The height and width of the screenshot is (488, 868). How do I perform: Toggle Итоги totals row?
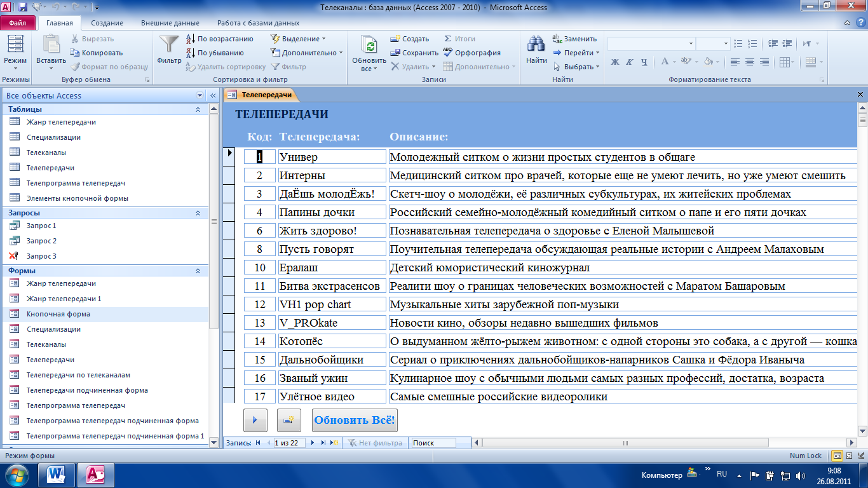[x=459, y=39]
